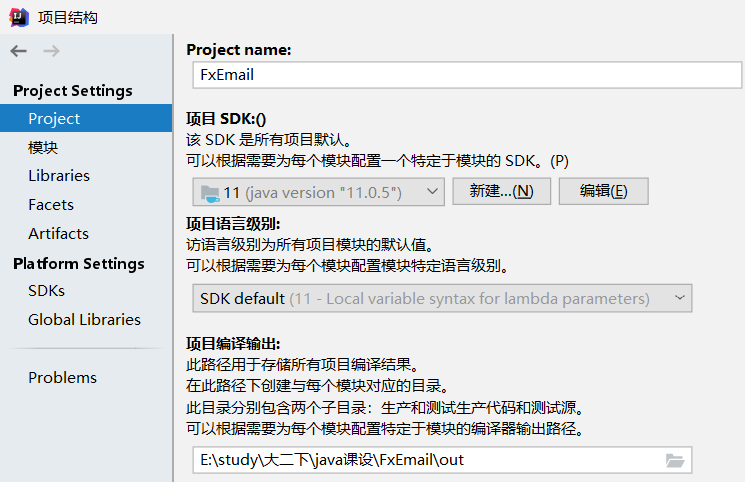Expand the project language level dropdown

click(x=442, y=298)
